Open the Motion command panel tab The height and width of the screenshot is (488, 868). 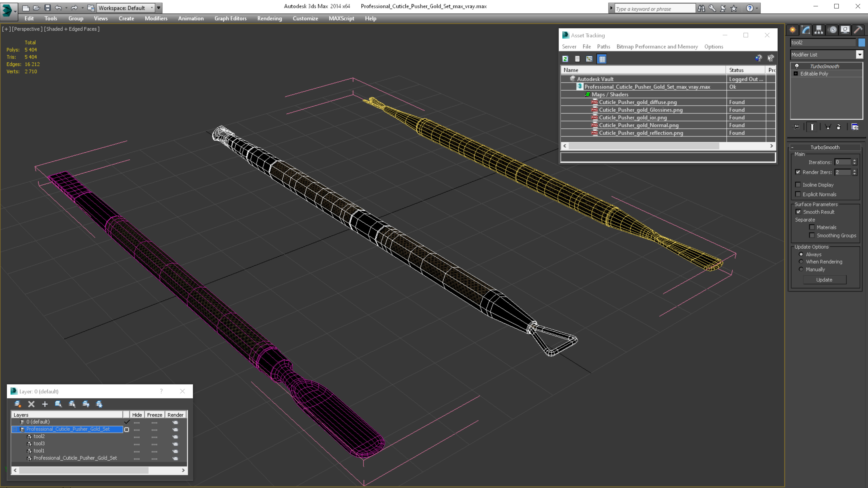point(833,30)
